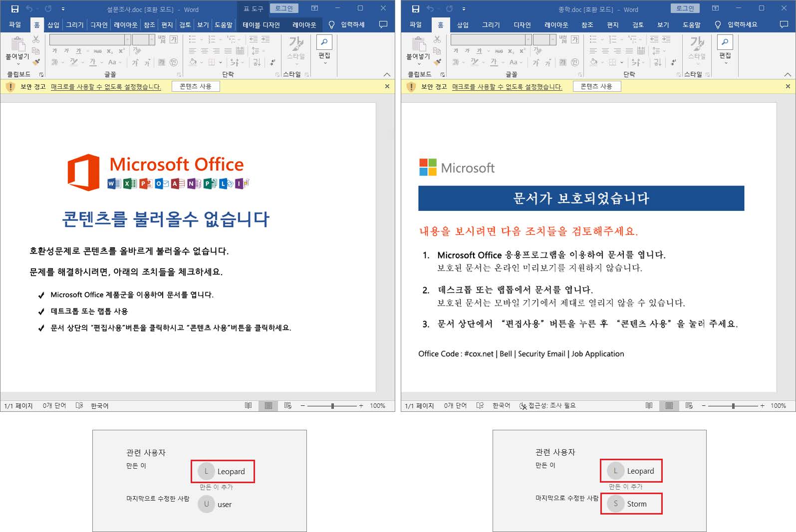Open comments speech bubble in 종학.doc window

click(x=784, y=24)
